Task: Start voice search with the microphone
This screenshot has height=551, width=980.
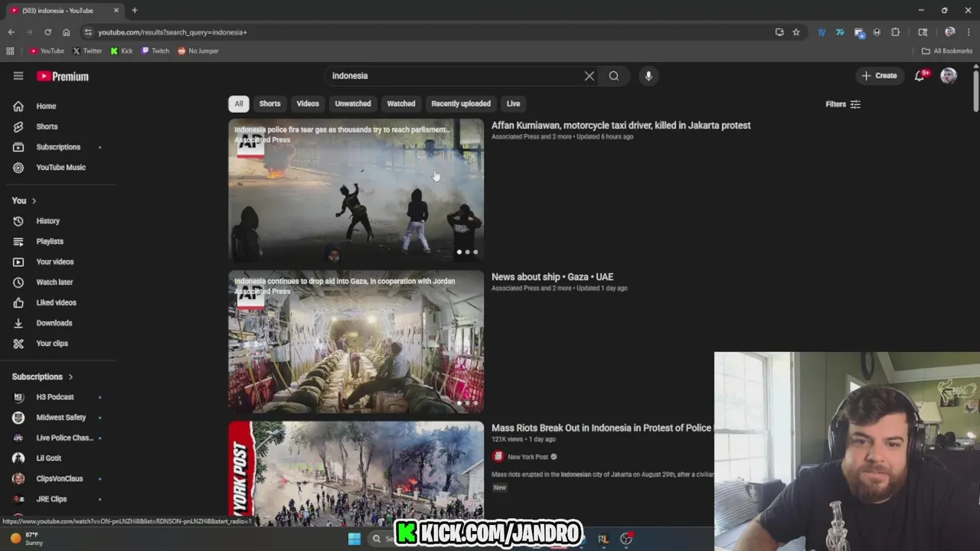Action: (648, 76)
